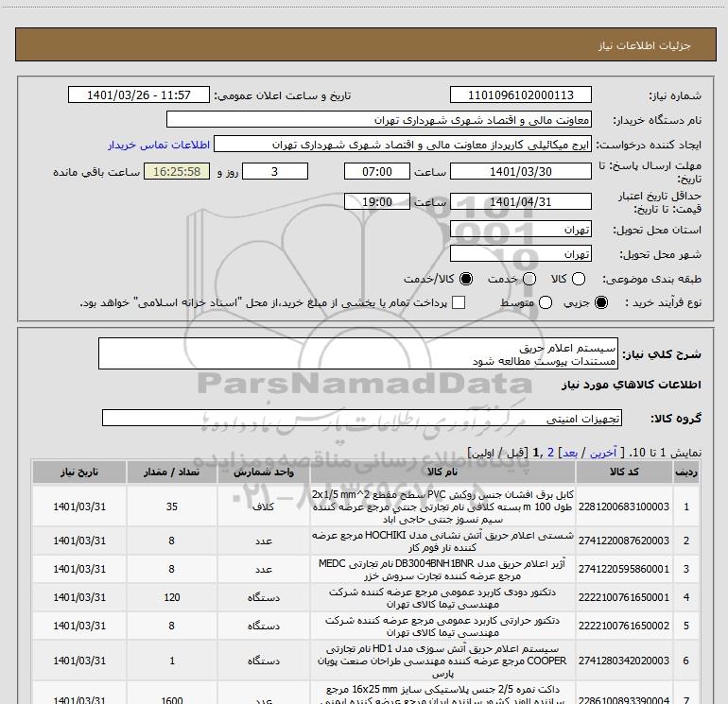The height and width of the screenshot is (704, 728).
Task: Click quantity 120 for smoke detector row
Action: pos(172,597)
